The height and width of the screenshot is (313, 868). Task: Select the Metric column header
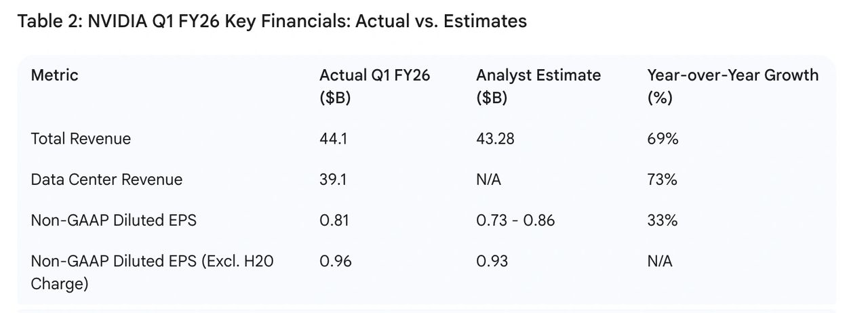pyautogui.click(x=54, y=75)
